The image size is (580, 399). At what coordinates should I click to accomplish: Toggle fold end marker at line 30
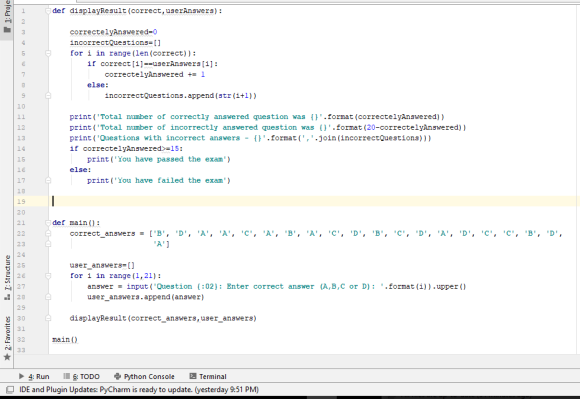pyautogui.click(x=48, y=318)
